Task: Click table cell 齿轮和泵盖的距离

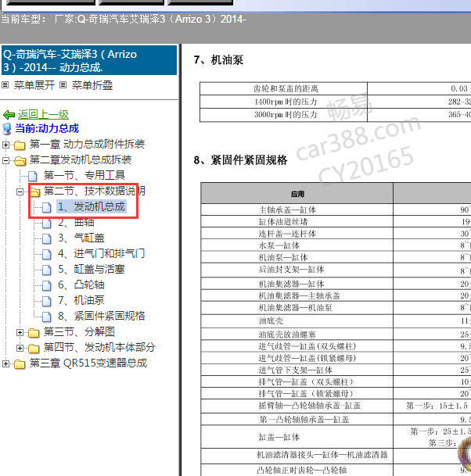Action: pos(283,88)
